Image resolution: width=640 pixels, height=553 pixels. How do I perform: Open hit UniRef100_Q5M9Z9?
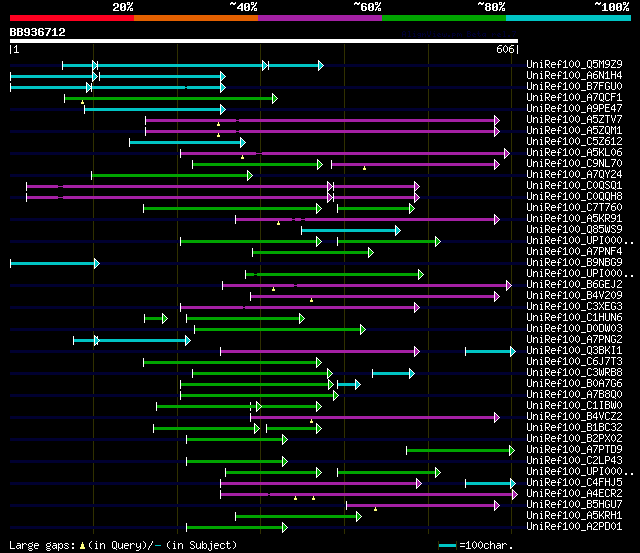point(574,64)
